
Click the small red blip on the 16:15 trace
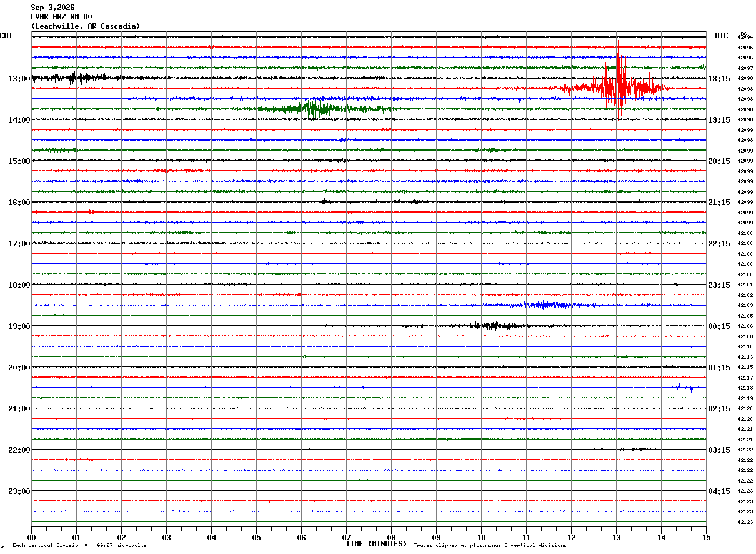pyautogui.click(x=91, y=212)
